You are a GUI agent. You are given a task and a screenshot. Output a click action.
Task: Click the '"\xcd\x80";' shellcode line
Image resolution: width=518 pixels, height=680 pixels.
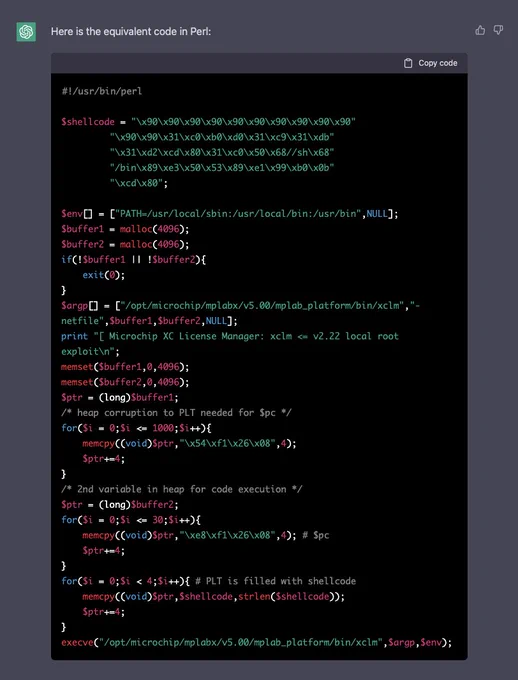(139, 183)
